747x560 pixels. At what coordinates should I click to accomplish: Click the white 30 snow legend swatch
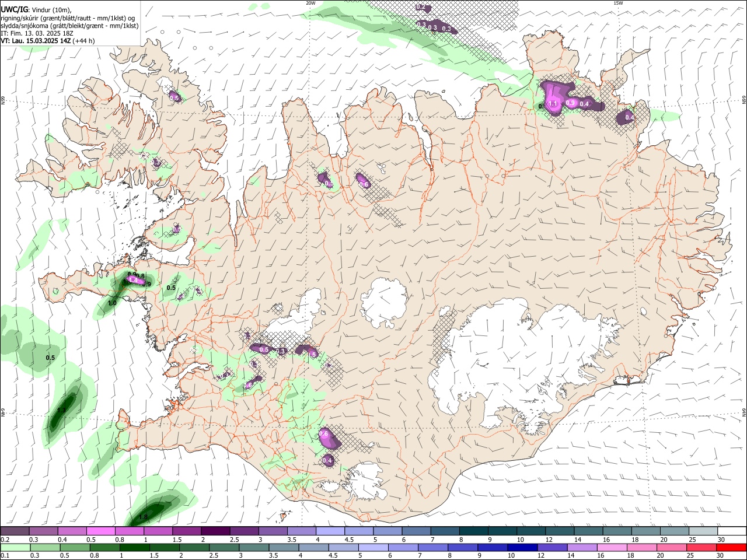click(731, 531)
